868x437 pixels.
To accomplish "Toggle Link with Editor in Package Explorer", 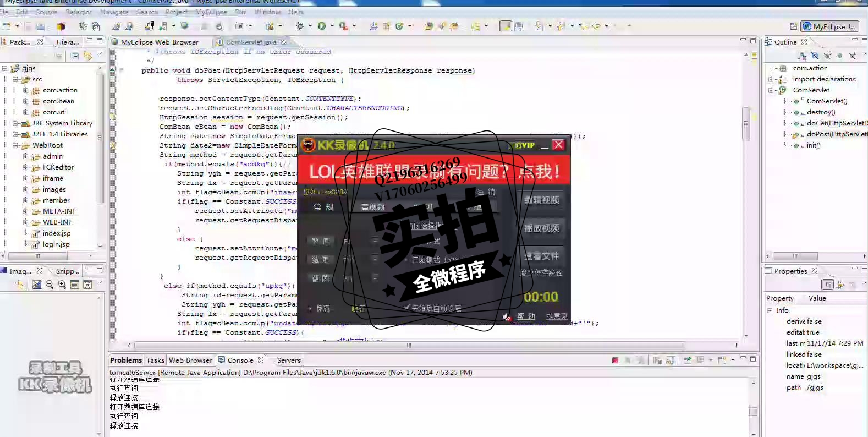I will (x=87, y=56).
